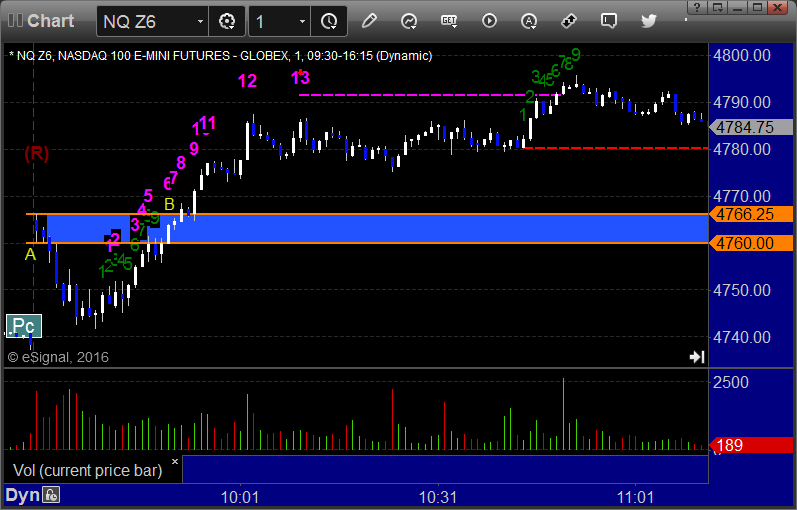797x510 pixels.
Task: Click the help question mark button
Action: (697, 7)
